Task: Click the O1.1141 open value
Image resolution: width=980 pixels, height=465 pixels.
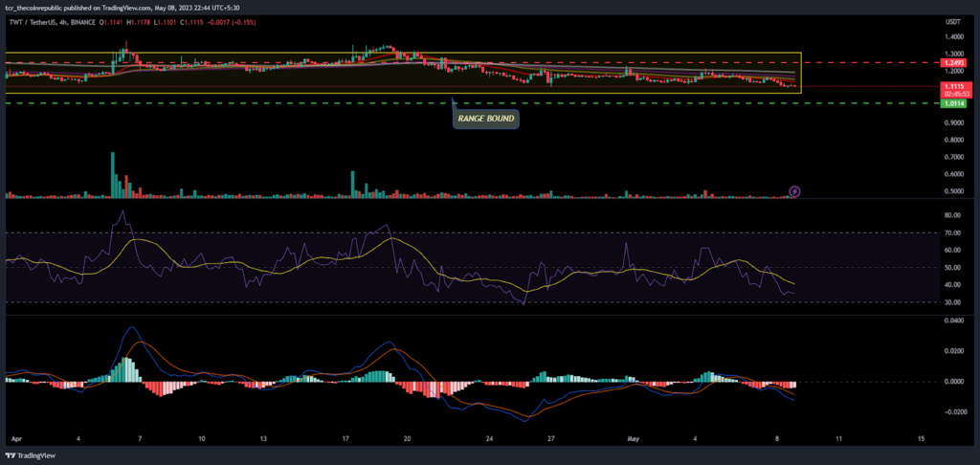Action: 111,23
